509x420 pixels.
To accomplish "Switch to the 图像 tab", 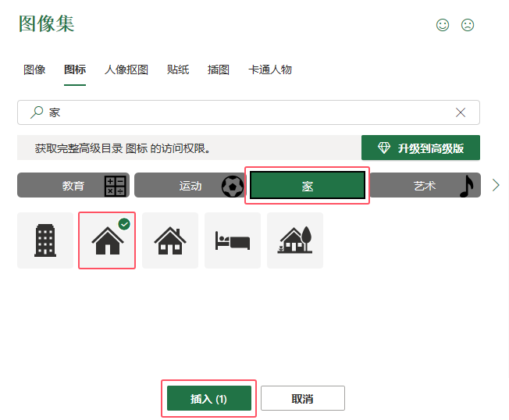I will pos(34,69).
